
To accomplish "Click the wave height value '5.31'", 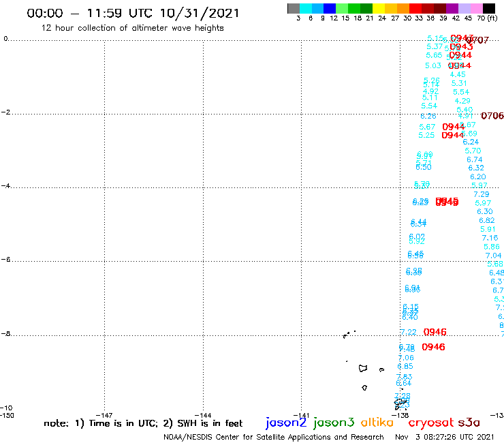I will (x=459, y=83).
